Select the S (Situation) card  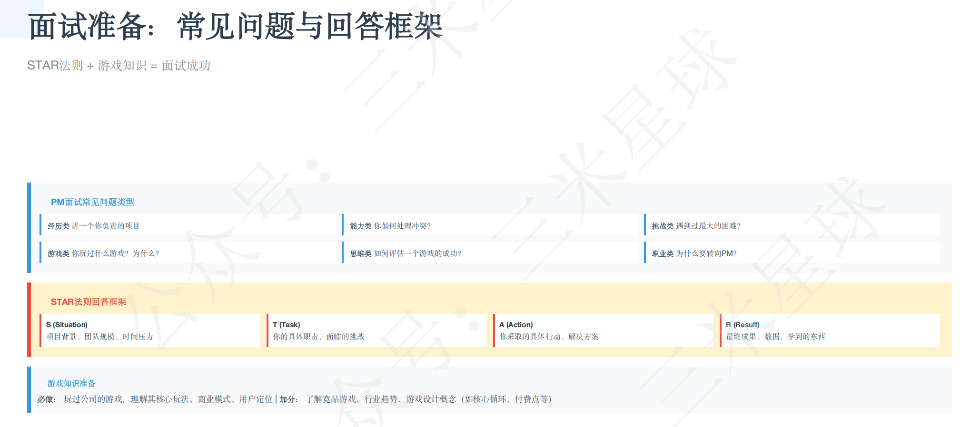150,330
